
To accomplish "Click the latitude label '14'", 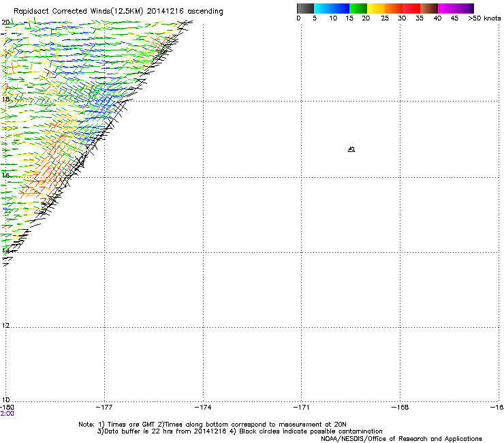I will pos(5,250).
